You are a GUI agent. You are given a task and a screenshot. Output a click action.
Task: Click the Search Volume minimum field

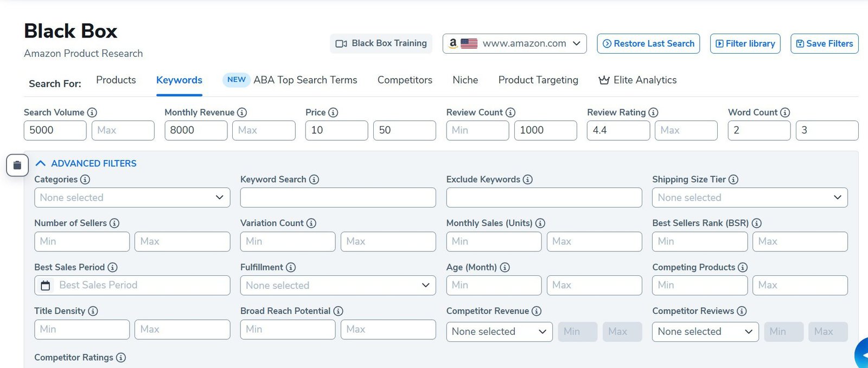[x=55, y=131]
